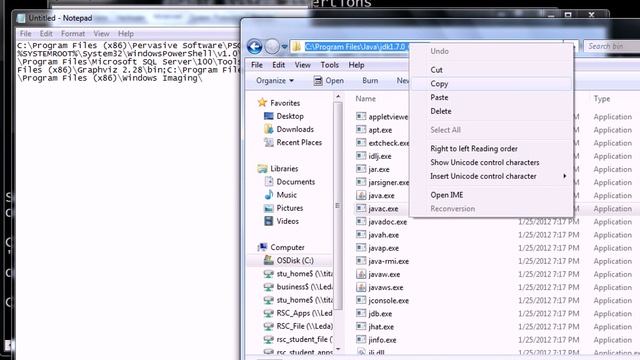Open Notepad Format menu
Viewport: 640px width, 360px height.
[73, 33]
